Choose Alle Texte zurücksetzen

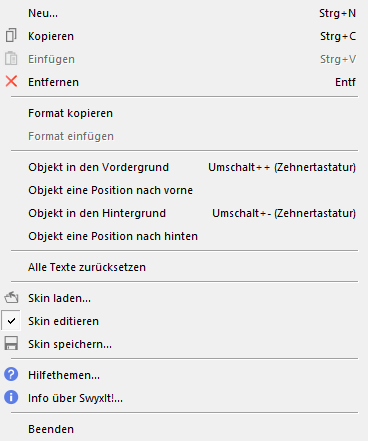pos(184,267)
